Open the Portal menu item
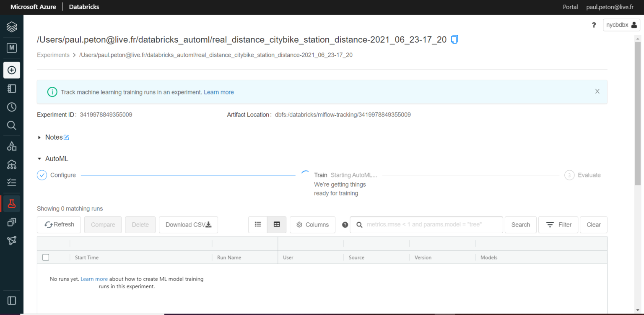 570,7
